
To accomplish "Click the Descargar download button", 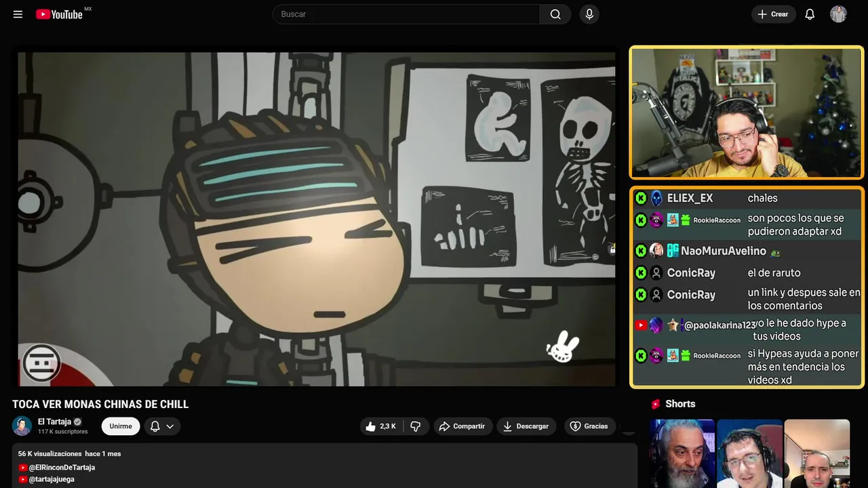I will (526, 426).
